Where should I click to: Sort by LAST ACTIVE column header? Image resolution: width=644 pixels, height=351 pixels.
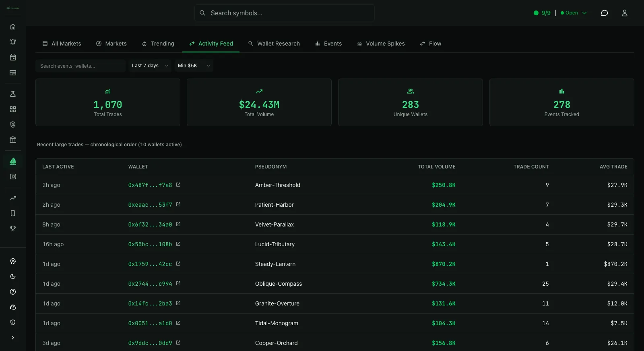click(x=58, y=167)
